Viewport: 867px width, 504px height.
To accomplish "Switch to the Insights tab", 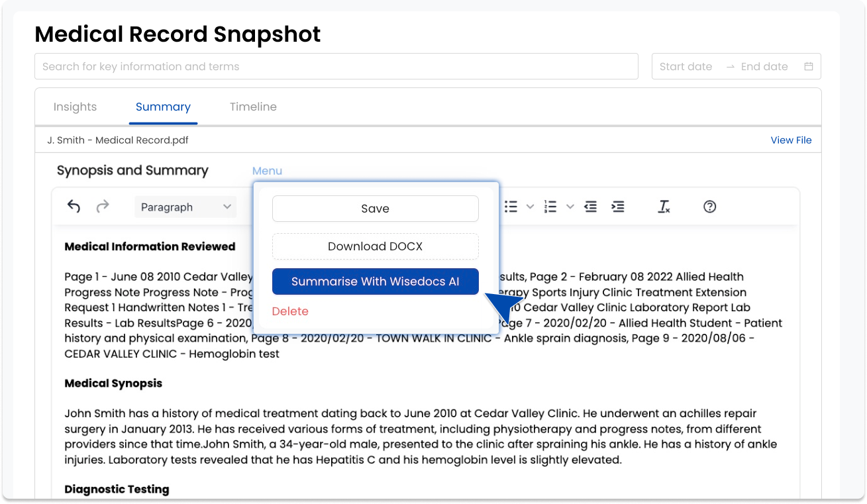I will [x=75, y=107].
